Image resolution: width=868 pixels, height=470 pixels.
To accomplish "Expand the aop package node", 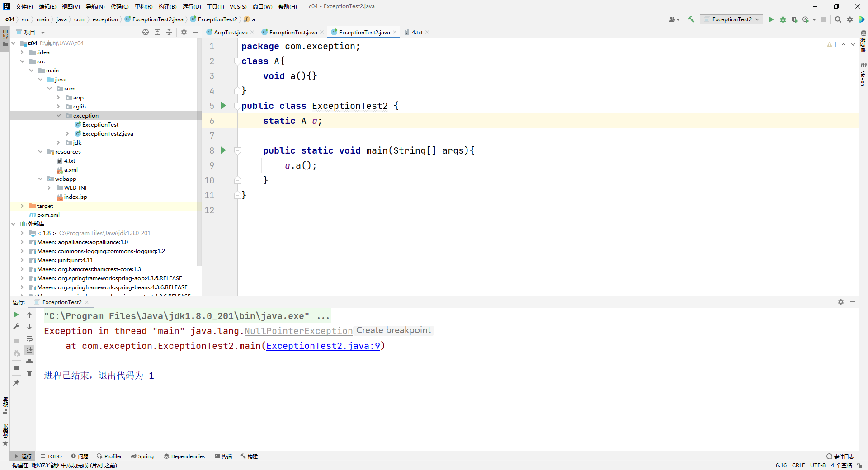I will [58, 98].
